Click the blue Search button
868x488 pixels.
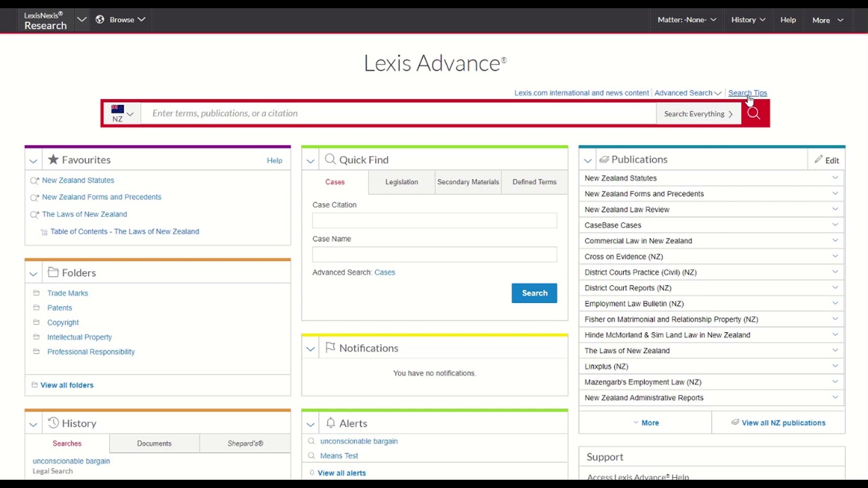534,293
